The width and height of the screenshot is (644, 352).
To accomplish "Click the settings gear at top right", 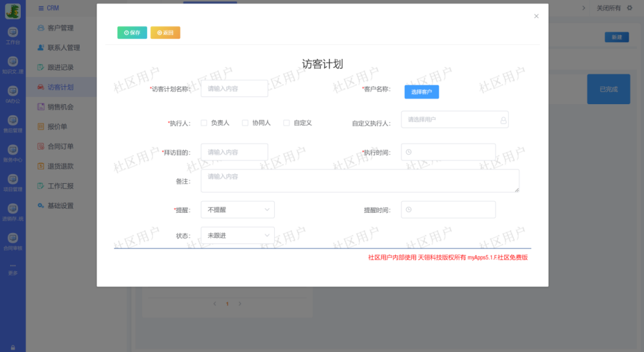I will 629,8.
